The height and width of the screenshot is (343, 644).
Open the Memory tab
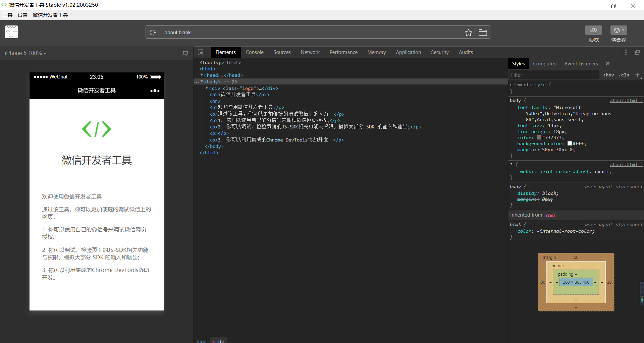point(376,52)
